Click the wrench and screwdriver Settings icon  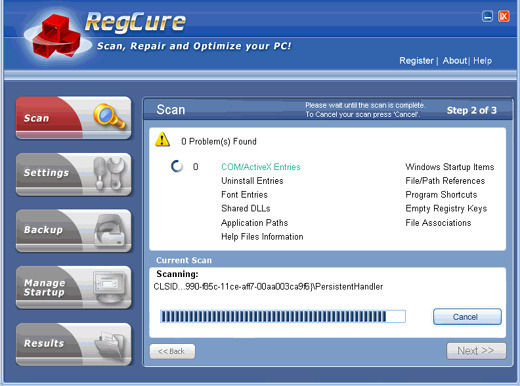(109, 173)
